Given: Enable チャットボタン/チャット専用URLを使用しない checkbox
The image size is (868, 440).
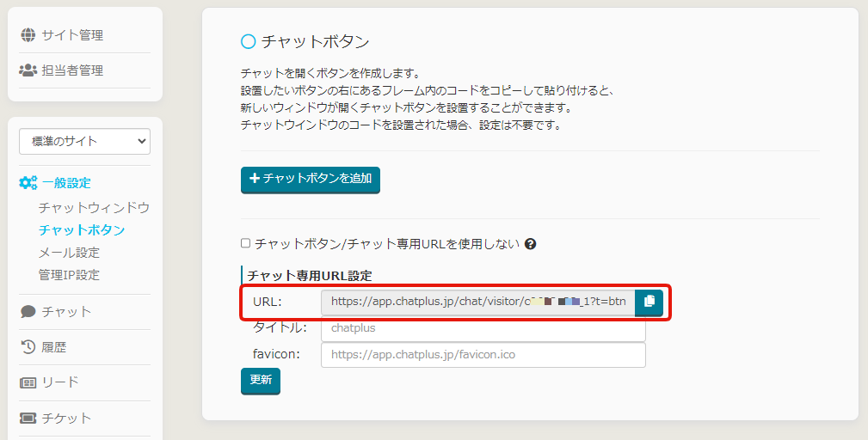Looking at the screenshot, I should (x=246, y=244).
